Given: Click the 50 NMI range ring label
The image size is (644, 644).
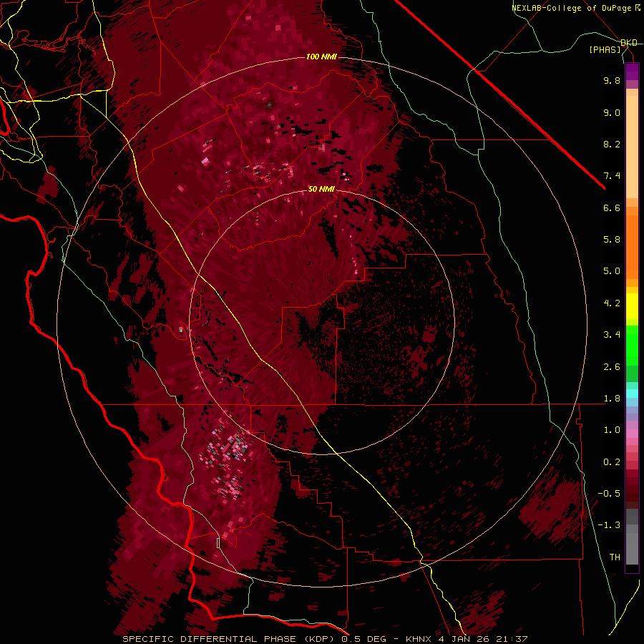Looking at the screenshot, I should click(321, 190).
